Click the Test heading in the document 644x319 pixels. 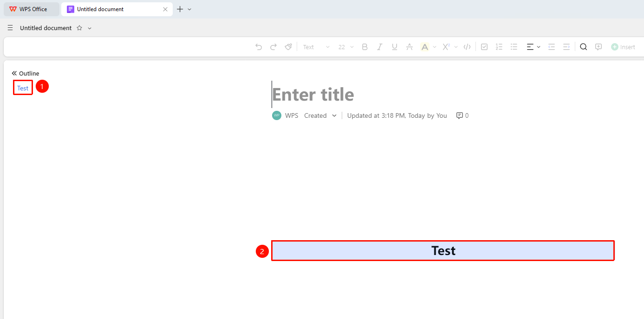click(x=443, y=251)
